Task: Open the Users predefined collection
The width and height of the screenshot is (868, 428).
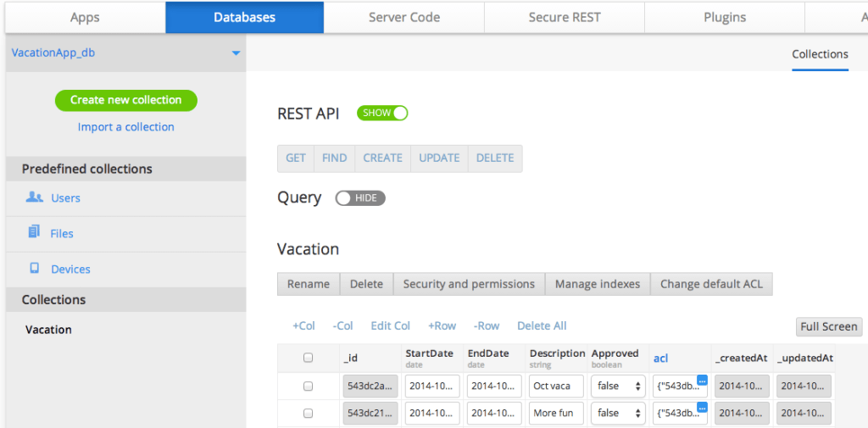Action: click(65, 198)
